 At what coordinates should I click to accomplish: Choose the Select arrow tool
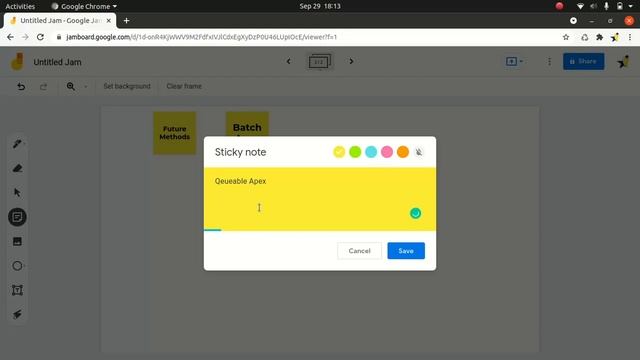click(x=17, y=192)
